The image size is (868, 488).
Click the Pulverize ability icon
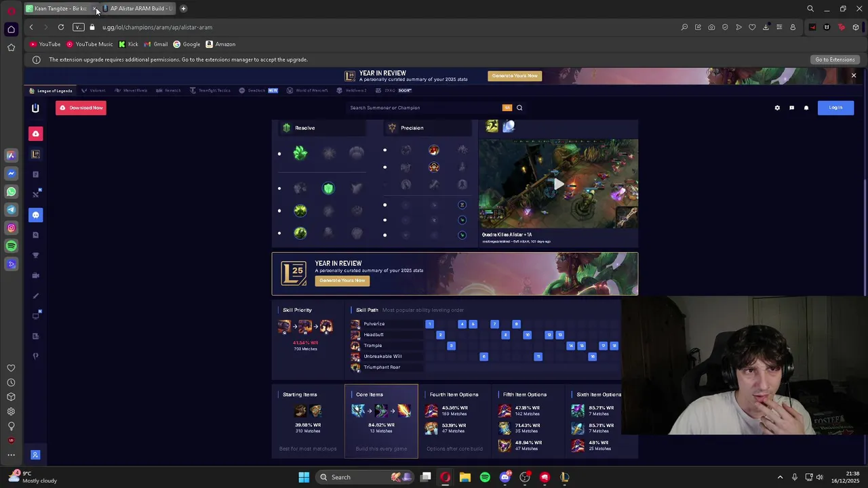355,324
